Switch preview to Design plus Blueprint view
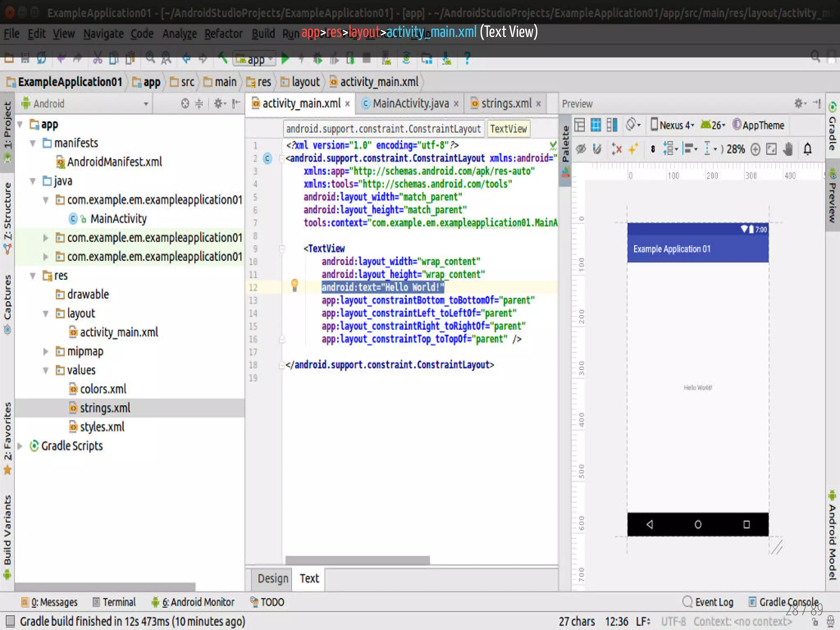 point(612,125)
